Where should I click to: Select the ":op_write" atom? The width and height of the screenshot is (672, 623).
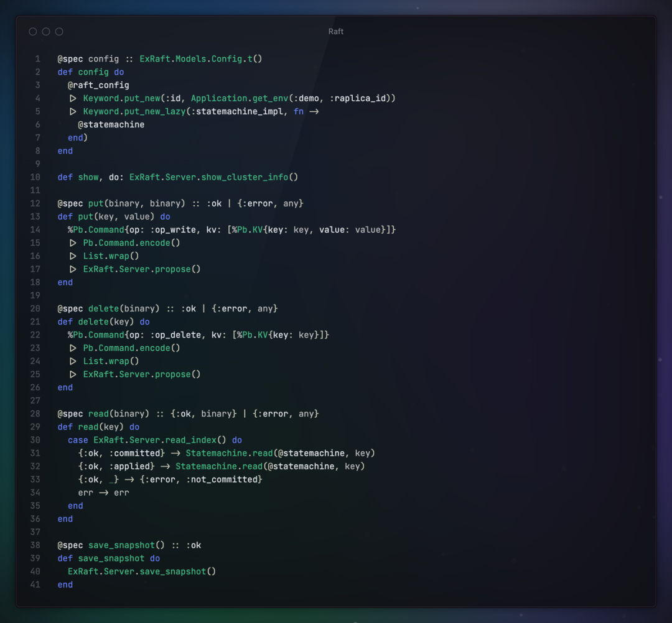[173, 230]
